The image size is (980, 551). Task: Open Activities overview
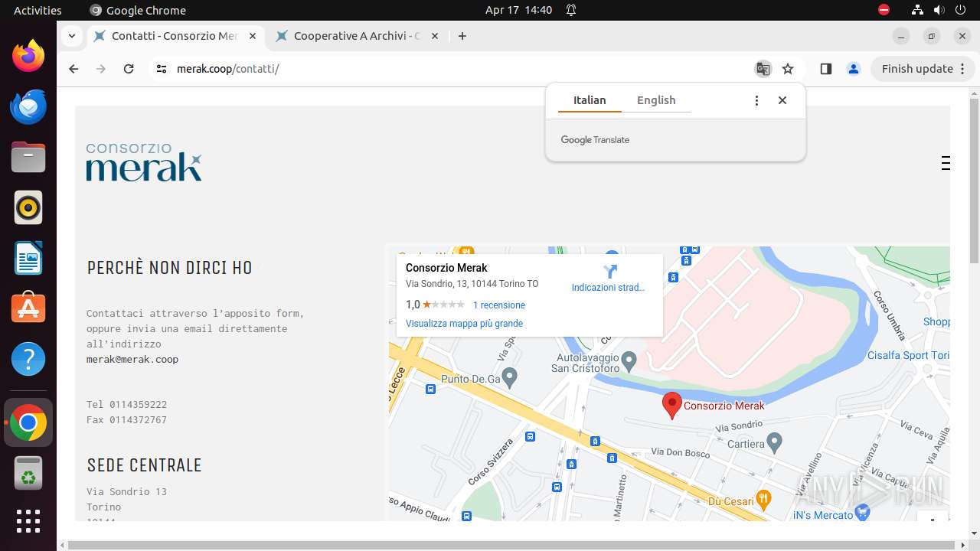pyautogui.click(x=38, y=10)
